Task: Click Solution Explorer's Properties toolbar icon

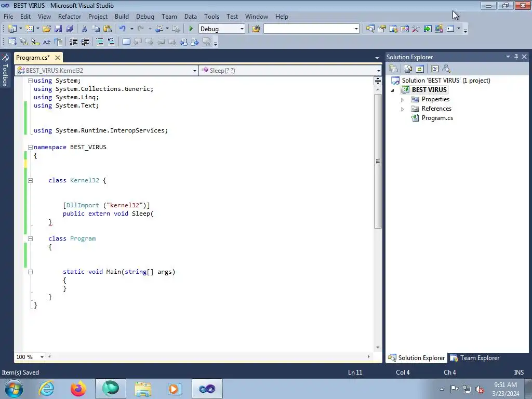Action: [x=393, y=69]
